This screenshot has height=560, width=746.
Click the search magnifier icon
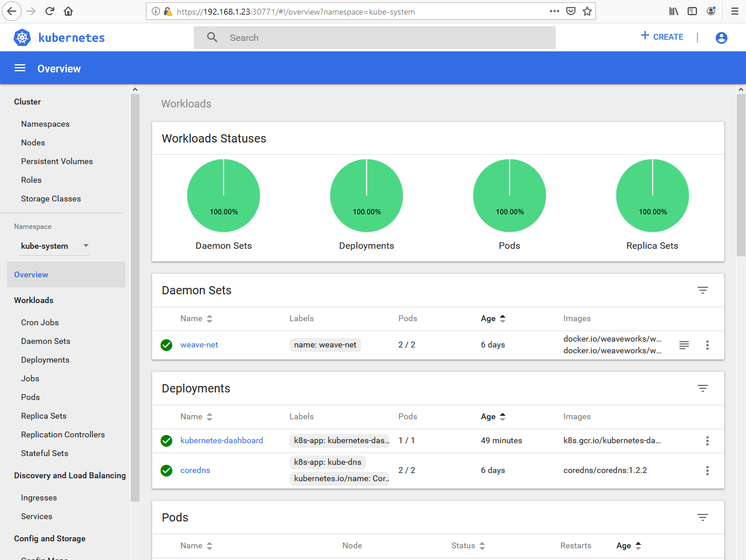pos(212,37)
